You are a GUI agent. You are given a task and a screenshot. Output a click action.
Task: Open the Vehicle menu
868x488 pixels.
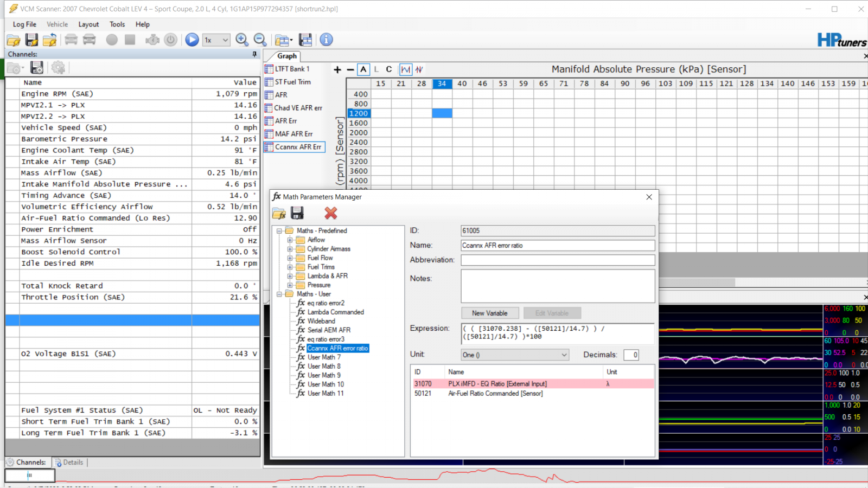(x=57, y=24)
